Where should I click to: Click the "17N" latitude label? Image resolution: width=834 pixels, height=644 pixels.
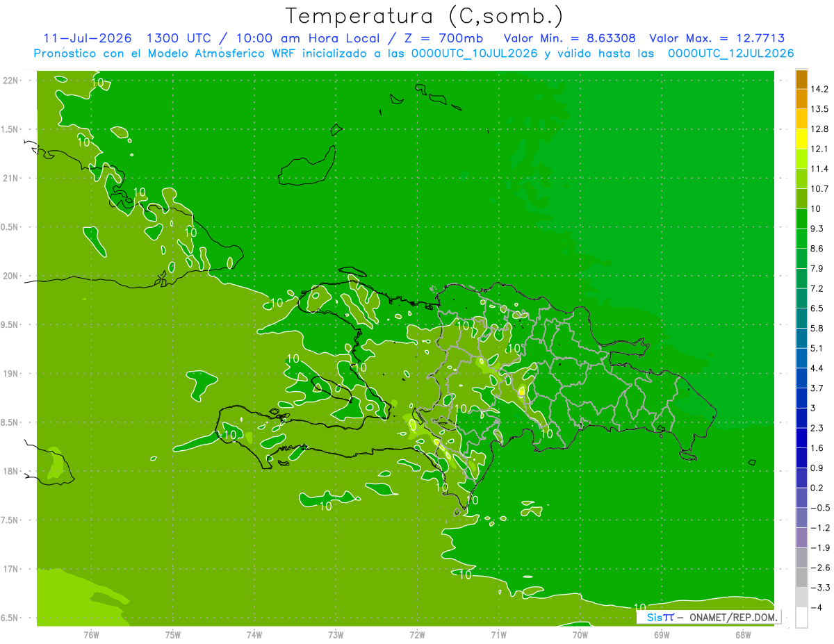pos(10,569)
